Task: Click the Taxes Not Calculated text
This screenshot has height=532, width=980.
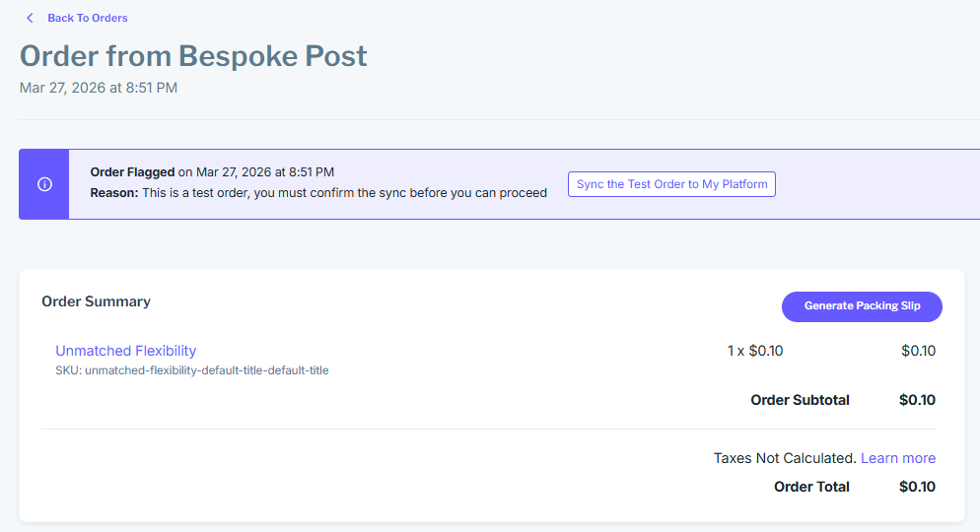Action: point(784,458)
